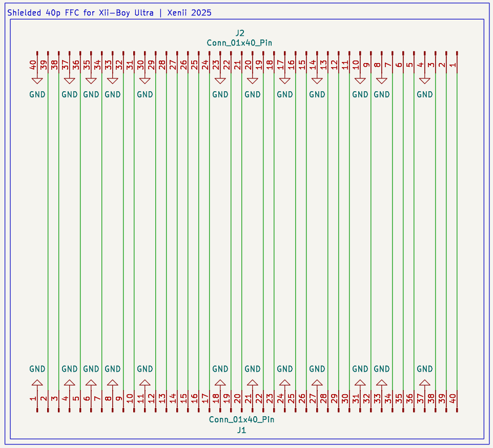Viewport: 493px width, 448px height.
Task: Click the Conn_01x40_Pin value under J2
Action: 239,43
